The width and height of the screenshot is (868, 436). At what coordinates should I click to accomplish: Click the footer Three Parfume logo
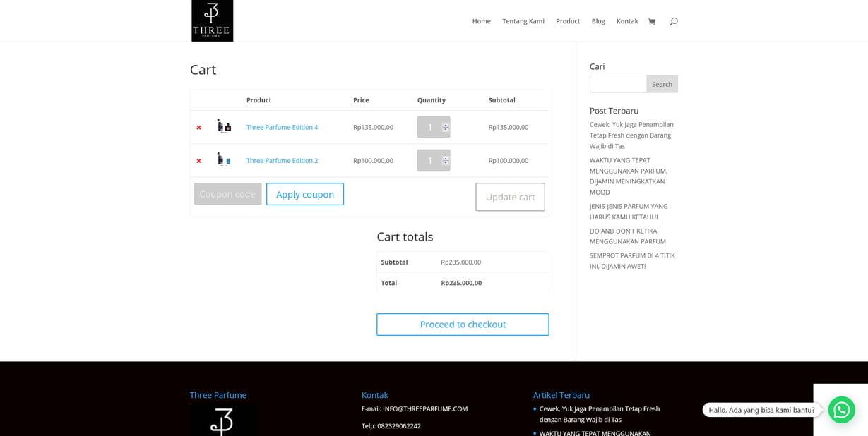tap(223, 420)
